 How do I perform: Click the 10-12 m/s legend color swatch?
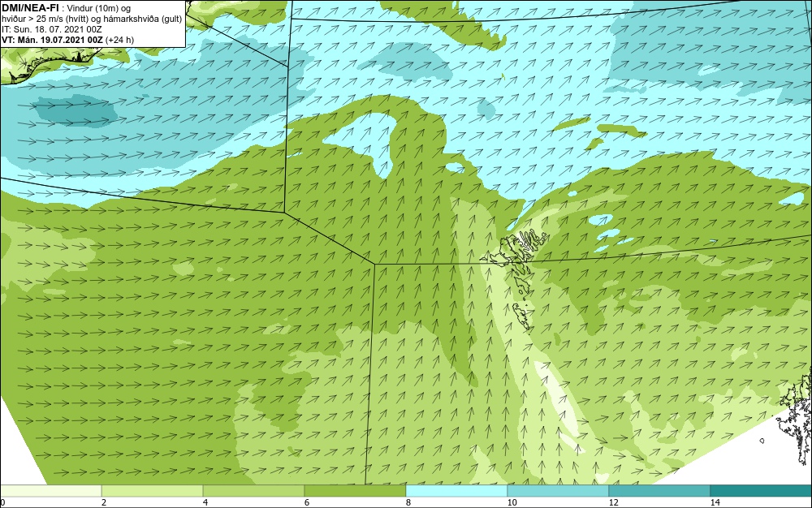(559, 491)
